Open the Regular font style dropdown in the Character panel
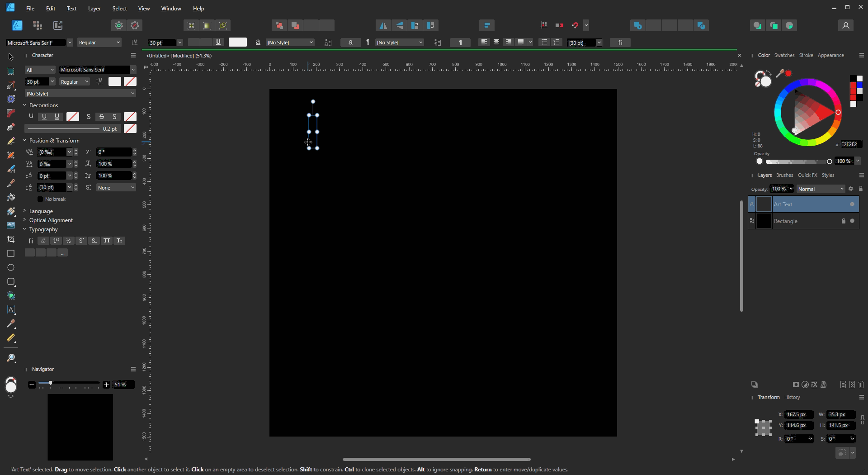Image resolution: width=868 pixels, height=475 pixels. (x=75, y=82)
